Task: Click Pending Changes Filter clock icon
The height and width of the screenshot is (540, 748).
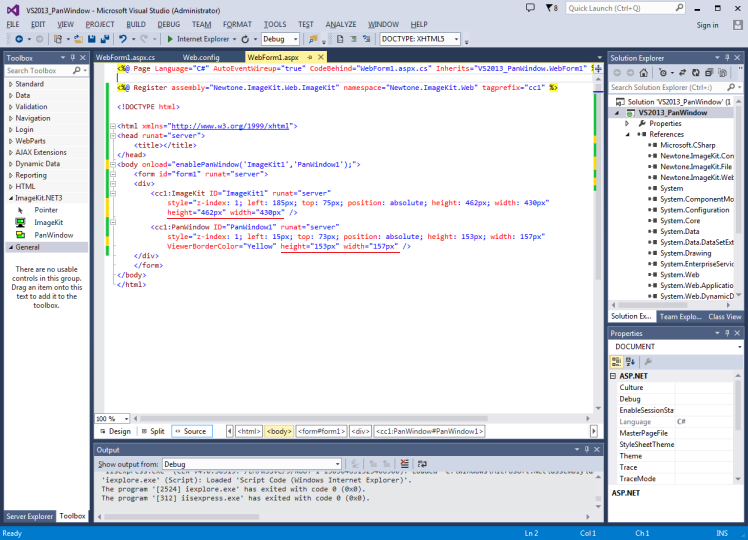Action: tap(663, 73)
